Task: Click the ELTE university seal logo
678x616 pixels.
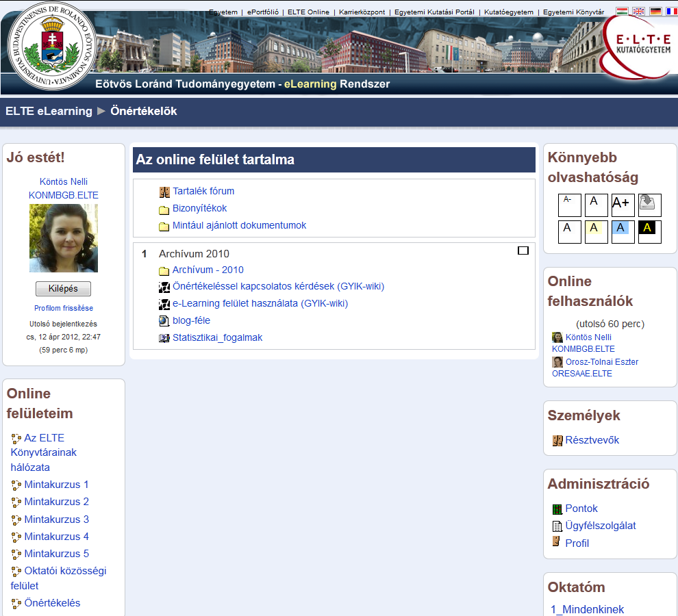Action: coord(51,47)
